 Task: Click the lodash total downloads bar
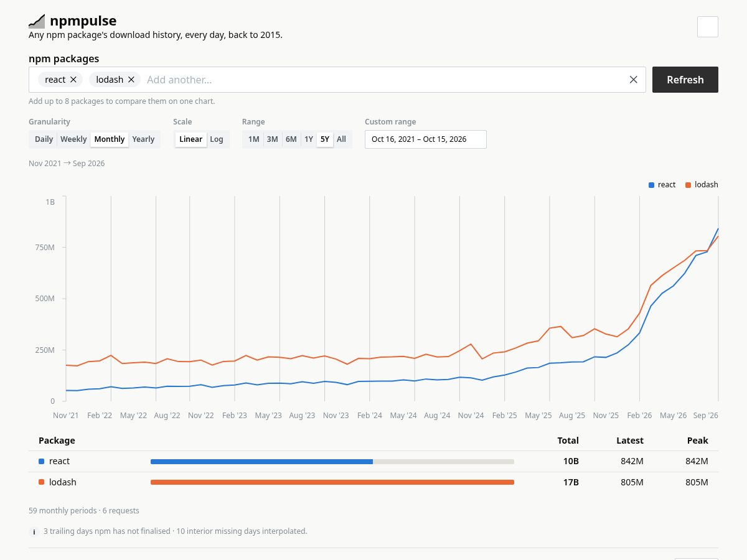pyautogui.click(x=332, y=482)
